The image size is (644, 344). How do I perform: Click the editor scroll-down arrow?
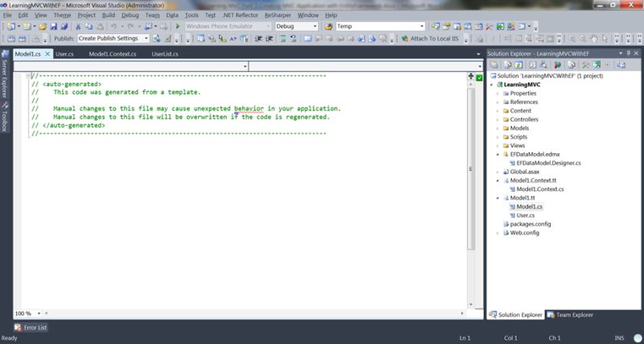pos(471,305)
